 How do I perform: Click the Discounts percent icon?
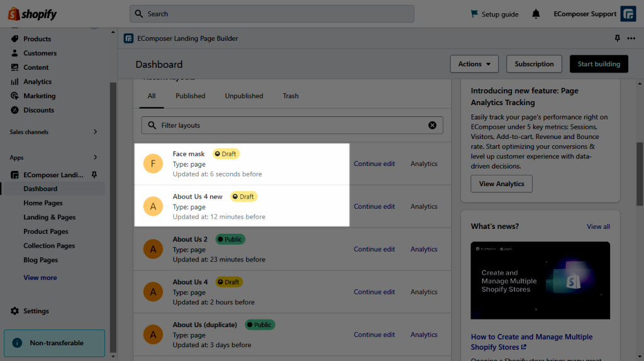pyautogui.click(x=15, y=110)
